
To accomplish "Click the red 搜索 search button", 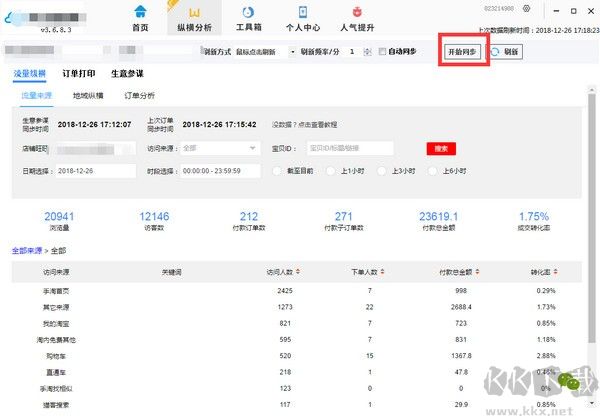I will coord(441,149).
